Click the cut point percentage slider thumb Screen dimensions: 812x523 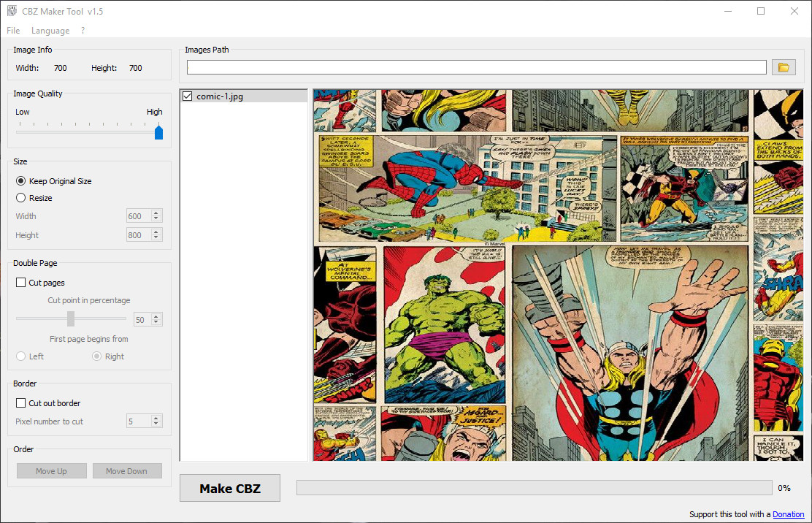tap(71, 318)
